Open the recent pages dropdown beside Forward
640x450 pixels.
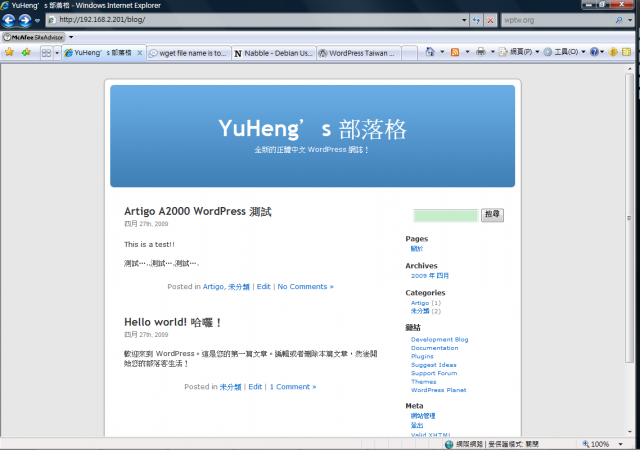pos(38,20)
